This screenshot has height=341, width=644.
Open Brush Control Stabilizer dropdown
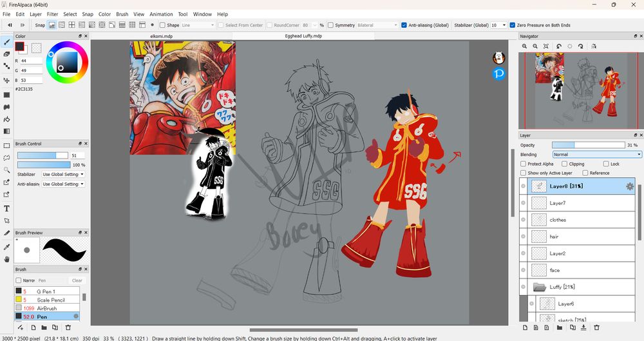[x=63, y=175]
